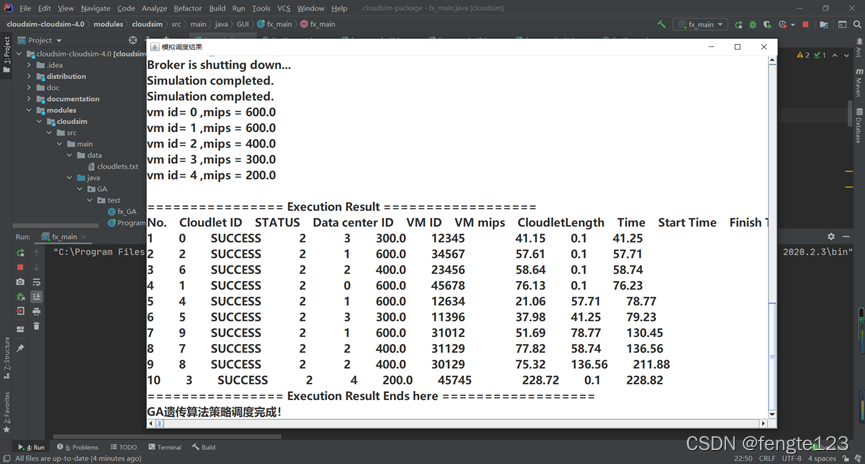Open the VCS menu
This screenshot has width=865, height=464.
click(x=284, y=8)
